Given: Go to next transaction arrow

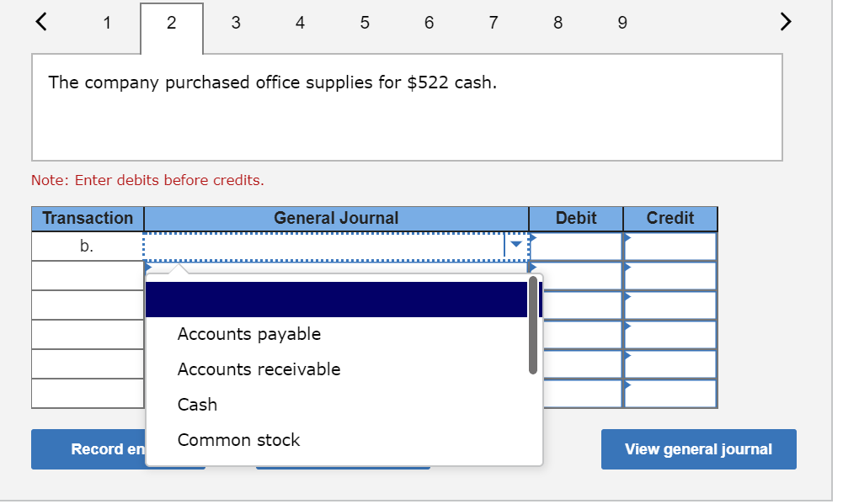Looking at the screenshot, I should 786,22.
